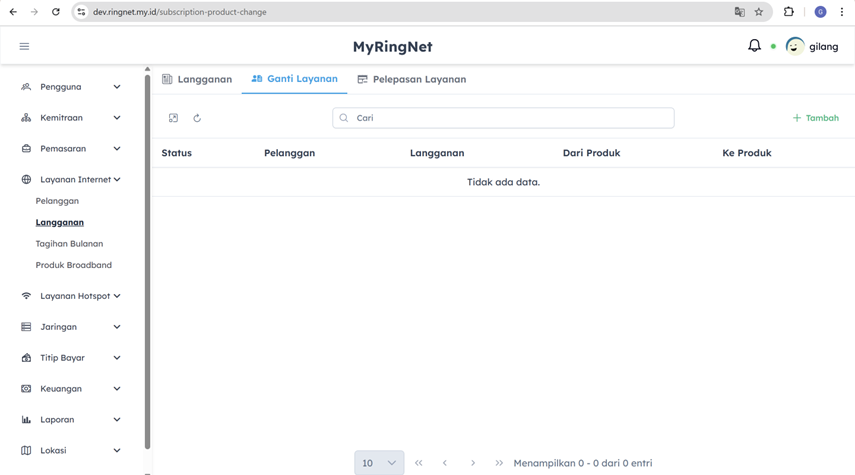Open the browser extensions icon
855x475 pixels.
(788, 12)
